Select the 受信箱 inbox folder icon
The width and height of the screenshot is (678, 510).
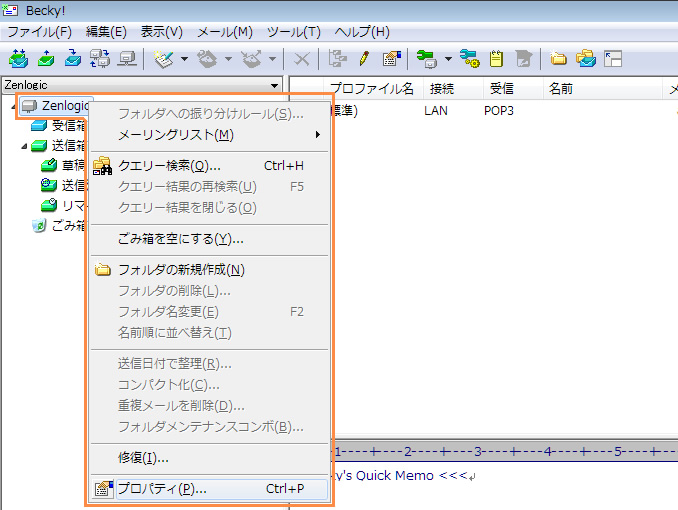coord(38,126)
